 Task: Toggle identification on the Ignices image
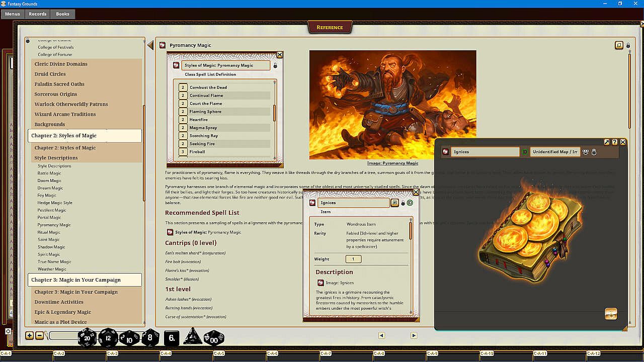pyautogui.click(x=525, y=151)
